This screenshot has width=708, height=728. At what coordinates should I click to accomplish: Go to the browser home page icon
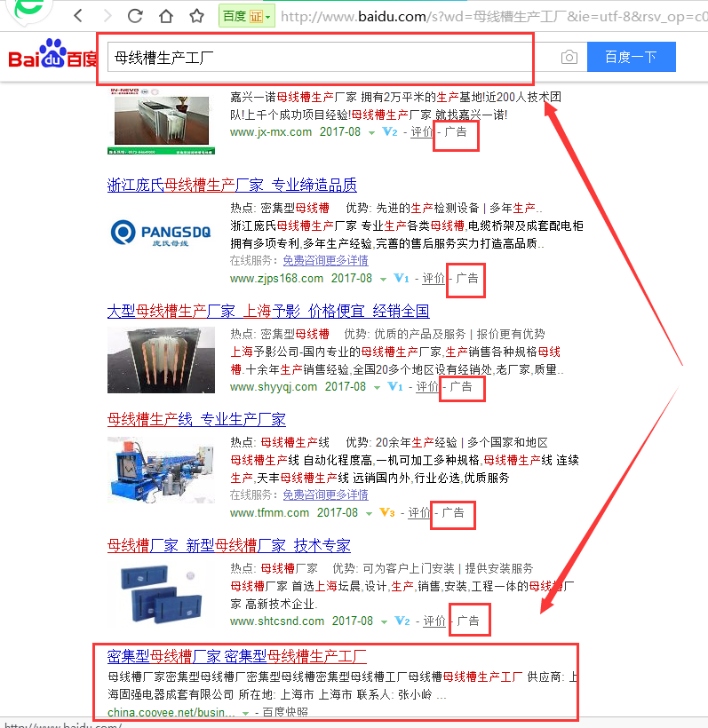pos(165,16)
